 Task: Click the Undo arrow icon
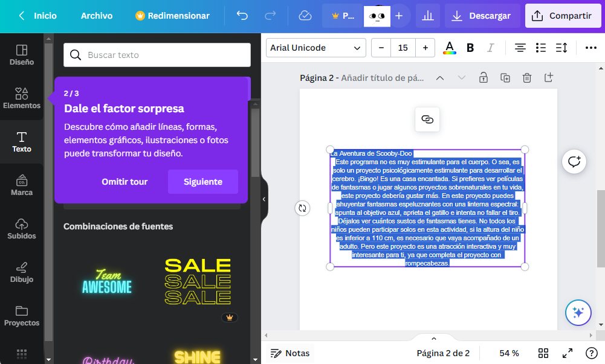[241, 16]
